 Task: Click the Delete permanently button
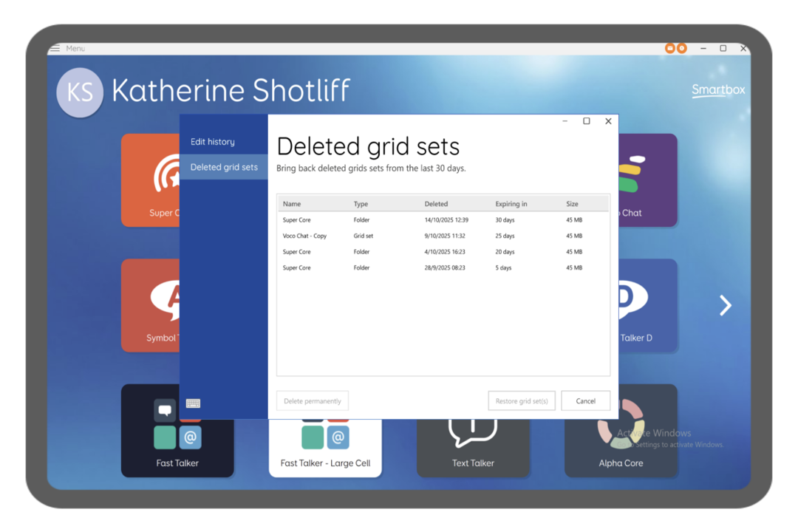(x=313, y=400)
